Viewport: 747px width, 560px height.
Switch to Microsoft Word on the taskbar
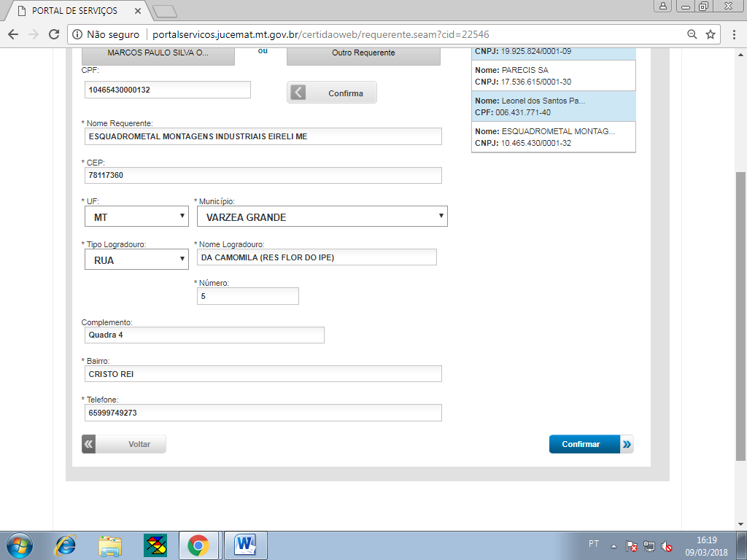tap(245, 545)
